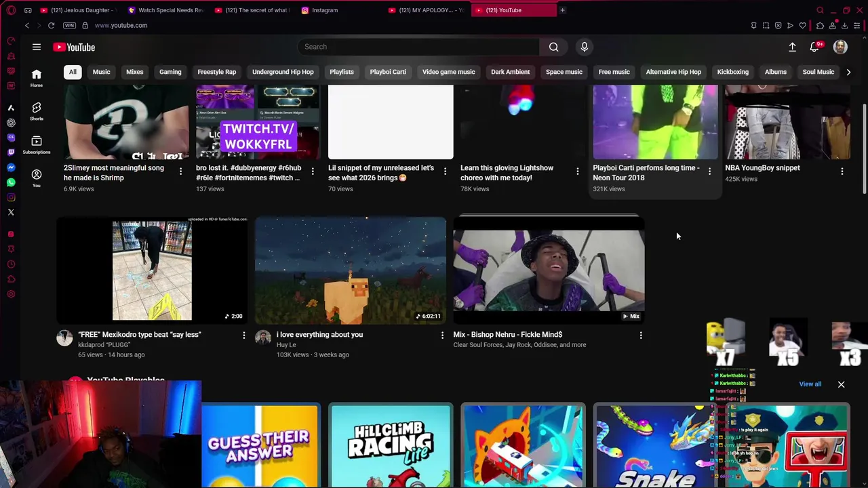Take a snapshot with the toolbar icon

pyautogui.click(x=766, y=26)
